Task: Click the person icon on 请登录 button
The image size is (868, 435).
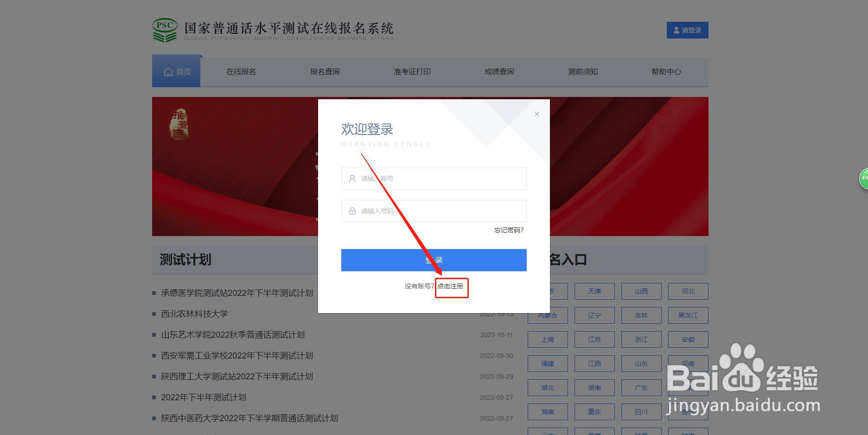Action: (x=675, y=30)
